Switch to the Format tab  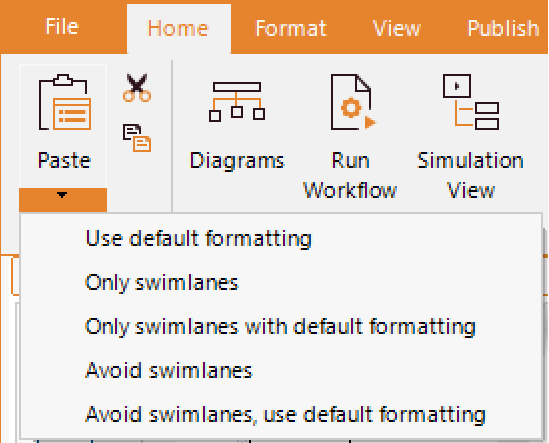pyautogui.click(x=291, y=28)
